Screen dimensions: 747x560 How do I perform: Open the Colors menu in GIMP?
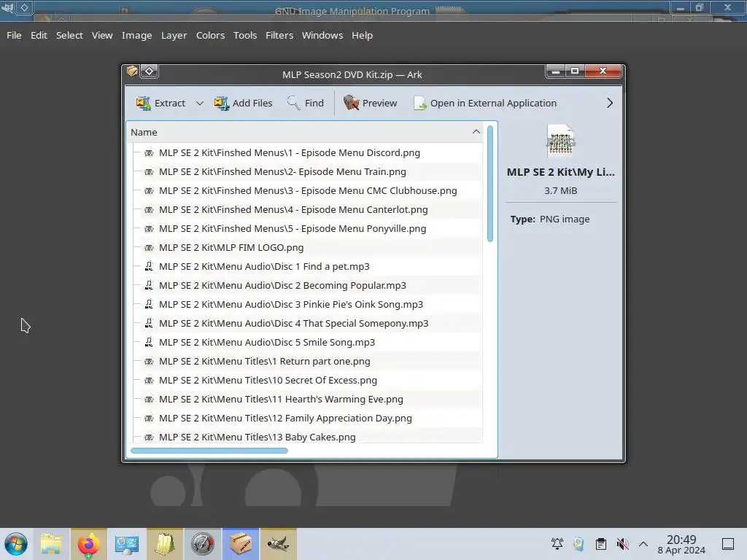[x=210, y=35]
